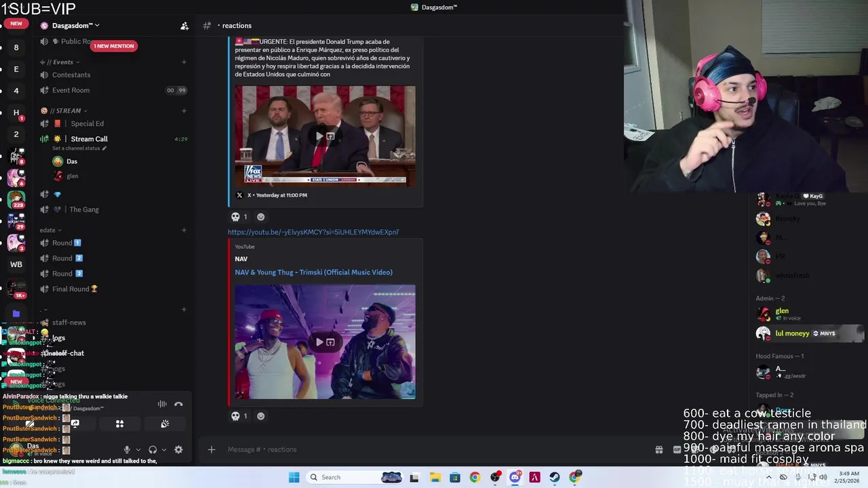
Task: Collapse the edate category
Action: tap(50, 230)
